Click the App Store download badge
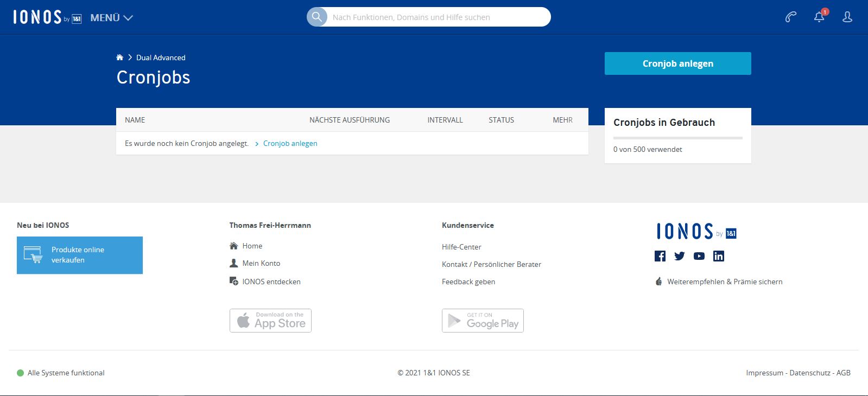 [270, 321]
